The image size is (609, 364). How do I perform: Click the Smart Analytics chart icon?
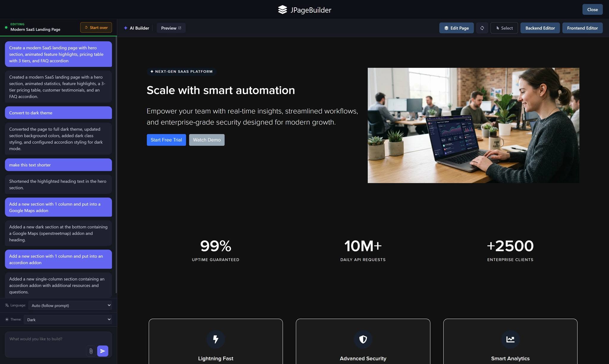pyautogui.click(x=510, y=339)
